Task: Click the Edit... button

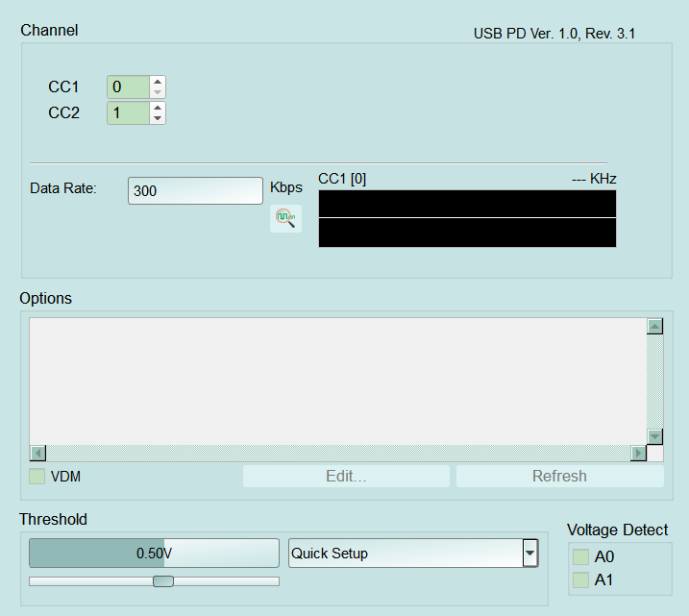Action: [346, 477]
